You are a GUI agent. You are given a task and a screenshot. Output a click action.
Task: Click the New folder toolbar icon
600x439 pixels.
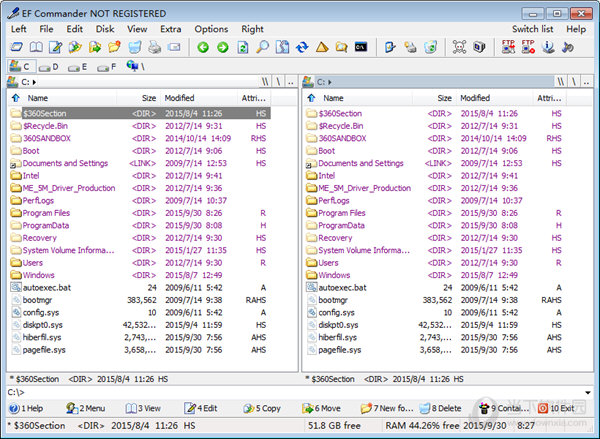114,47
